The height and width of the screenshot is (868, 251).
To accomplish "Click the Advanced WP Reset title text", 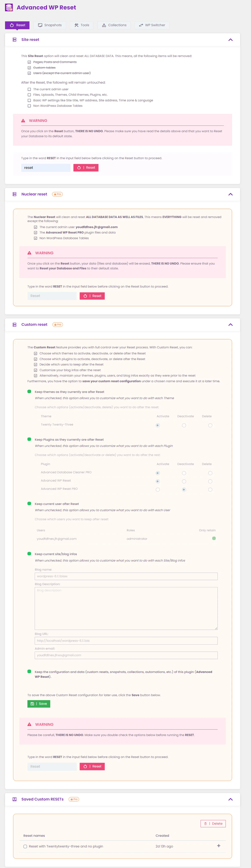I will point(46,7).
